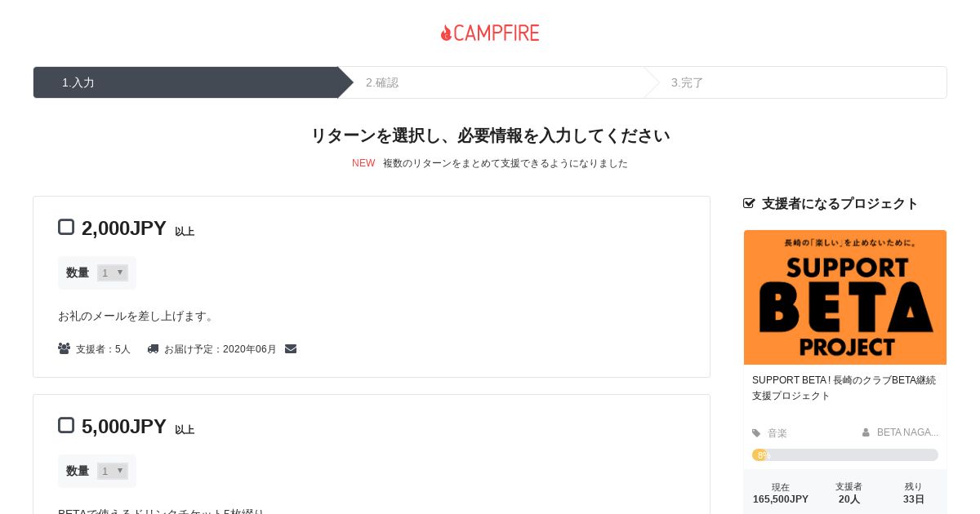Click the checkmark icon beside 支援者になるプロジェクト
The image size is (980, 514).
click(x=749, y=203)
